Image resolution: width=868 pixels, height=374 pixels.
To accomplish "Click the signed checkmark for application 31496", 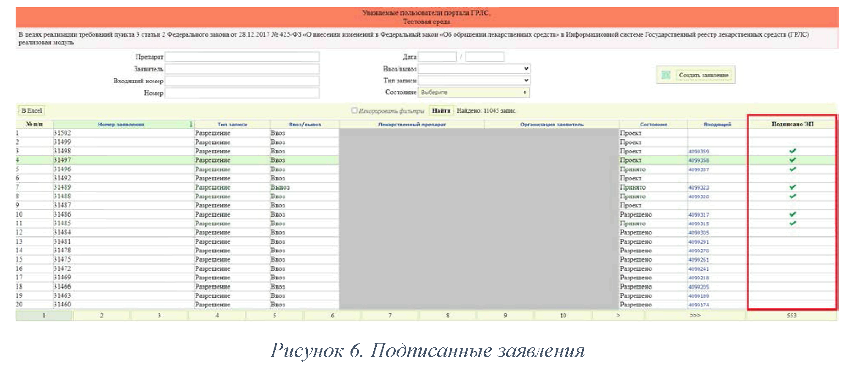I will click(792, 169).
